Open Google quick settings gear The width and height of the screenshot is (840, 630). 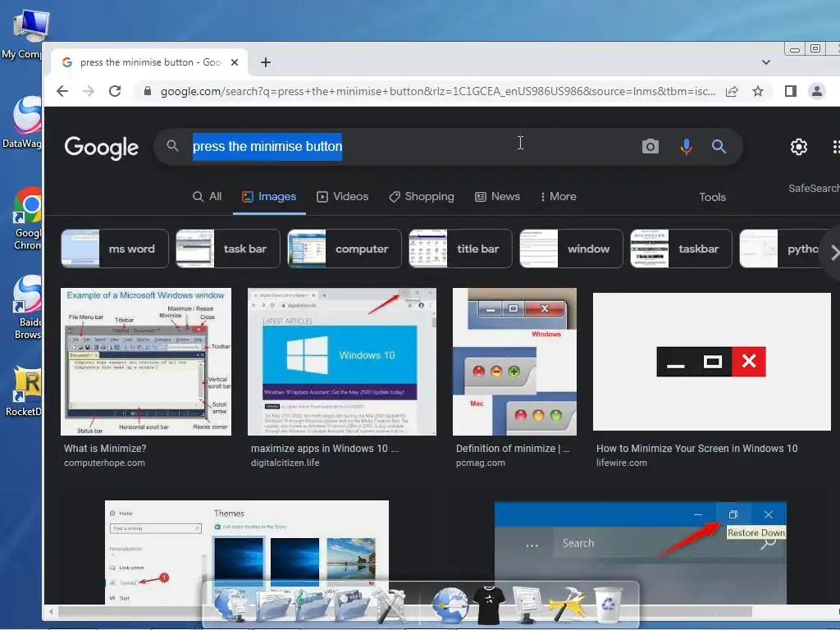tap(799, 147)
